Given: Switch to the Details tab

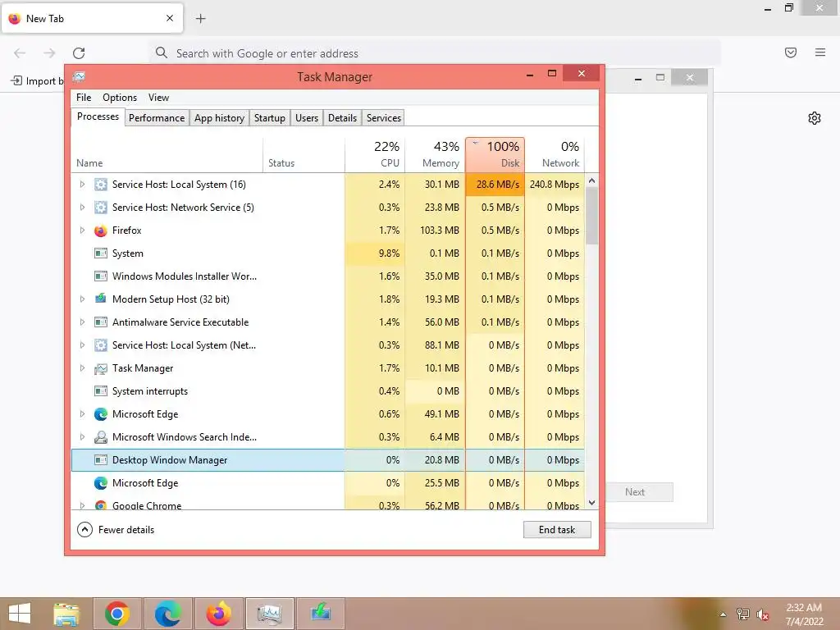Looking at the screenshot, I should pyautogui.click(x=342, y=118).
